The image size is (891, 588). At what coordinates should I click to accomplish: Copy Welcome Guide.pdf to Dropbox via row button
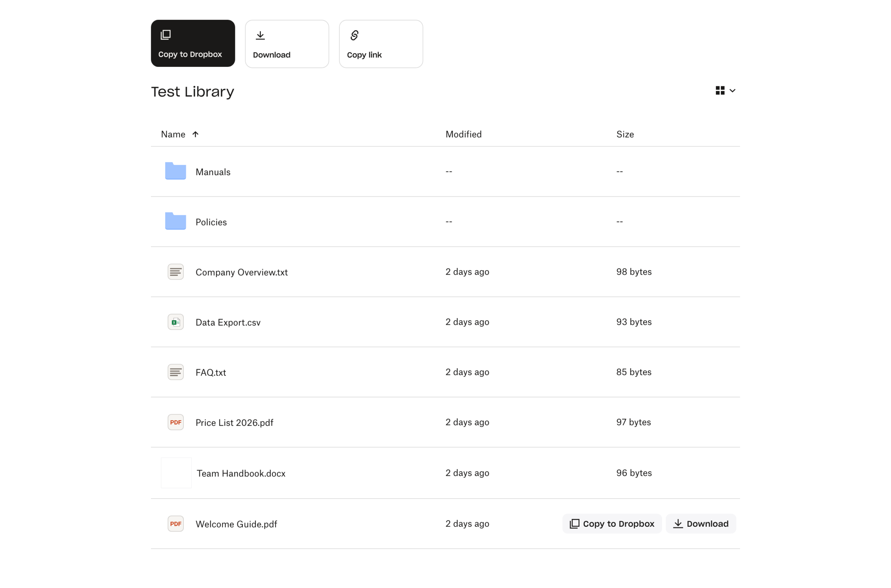[612, 524]
